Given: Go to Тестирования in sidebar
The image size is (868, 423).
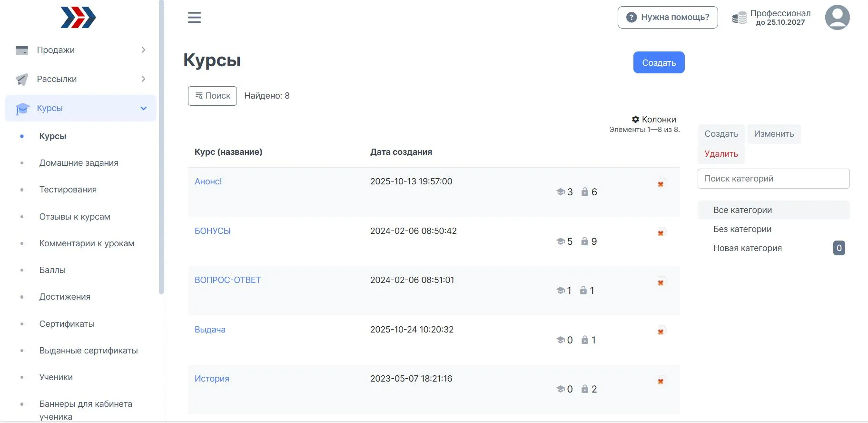Looking at the screenshot, I should [68, 190].
